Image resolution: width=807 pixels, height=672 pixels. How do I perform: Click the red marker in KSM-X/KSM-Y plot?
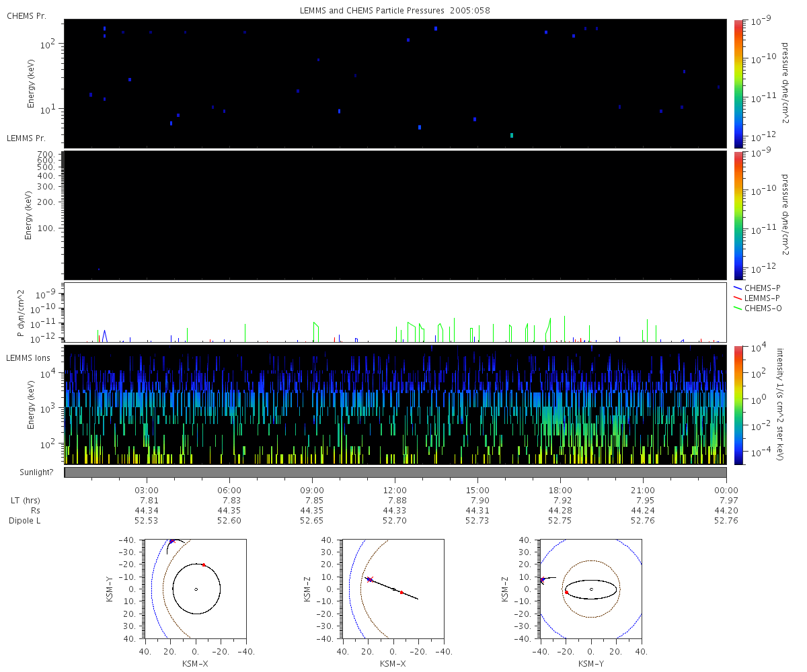204,564
